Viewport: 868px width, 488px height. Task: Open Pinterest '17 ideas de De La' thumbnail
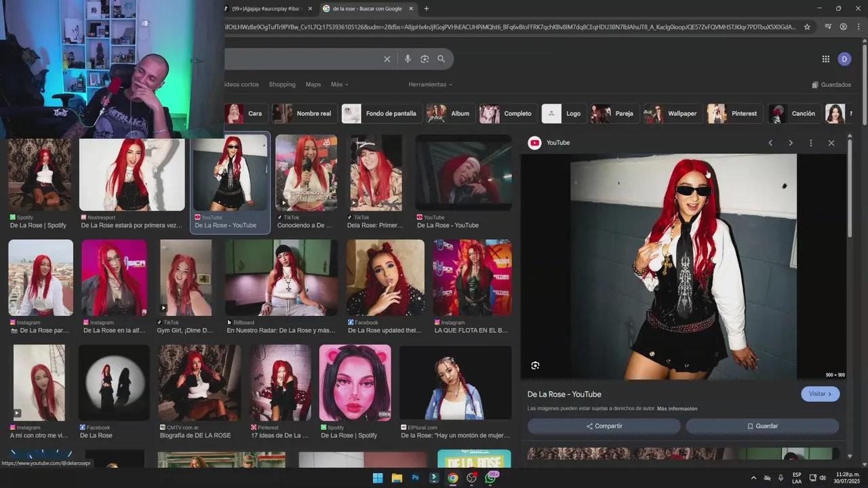281,382
